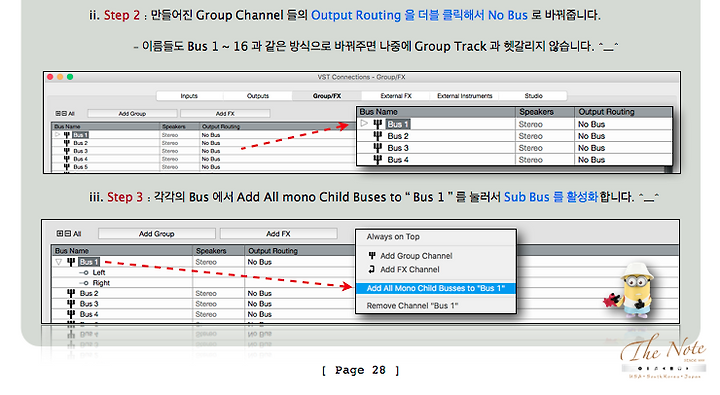Select the Left child bus under Bus 1
This screenshot has width=720, height=395.
point(99,272)
